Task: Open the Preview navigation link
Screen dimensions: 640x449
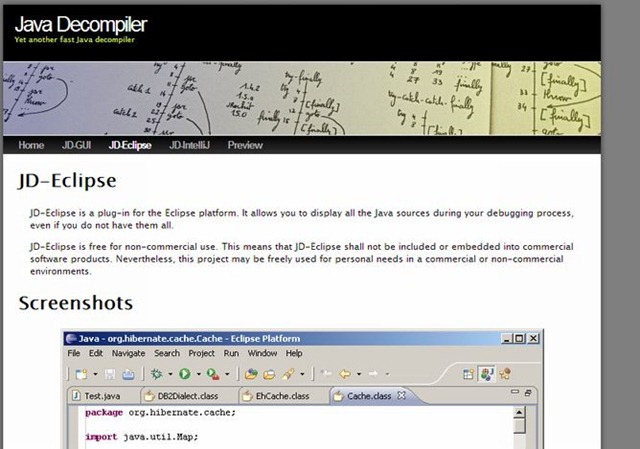Action: 245,145
